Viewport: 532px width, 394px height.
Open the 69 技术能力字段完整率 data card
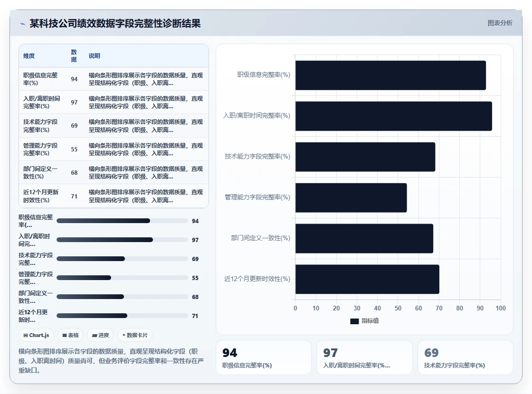(x=465, y=357)
